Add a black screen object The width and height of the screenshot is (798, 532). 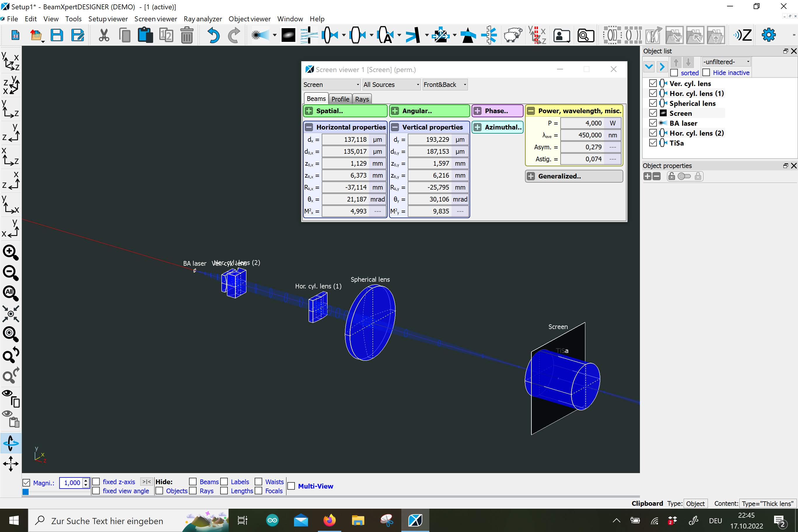[288, 35]
